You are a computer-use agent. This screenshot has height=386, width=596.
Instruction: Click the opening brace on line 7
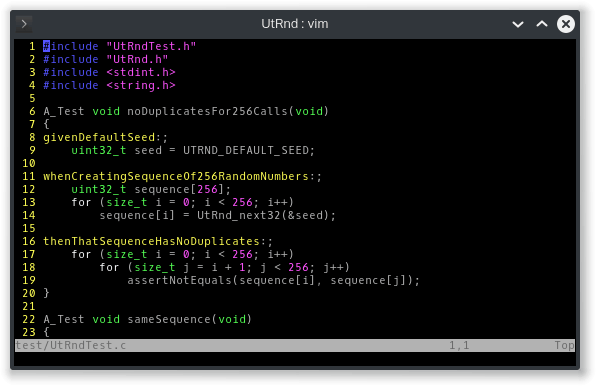pos(46,124)
